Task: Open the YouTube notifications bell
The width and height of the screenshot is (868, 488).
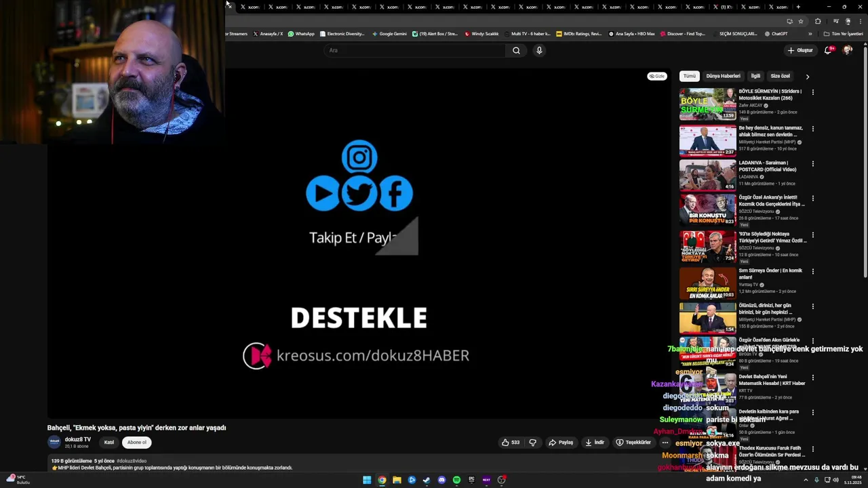Action: 828,50
